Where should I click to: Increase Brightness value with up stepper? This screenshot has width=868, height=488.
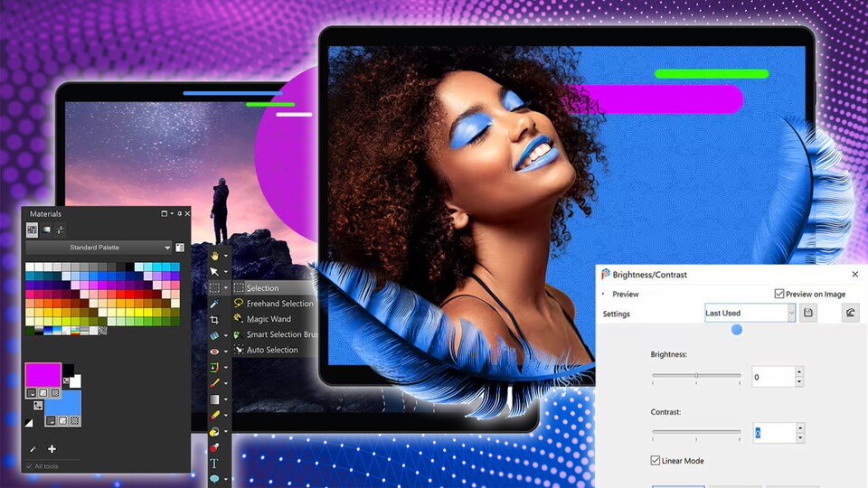pos(798,371)
